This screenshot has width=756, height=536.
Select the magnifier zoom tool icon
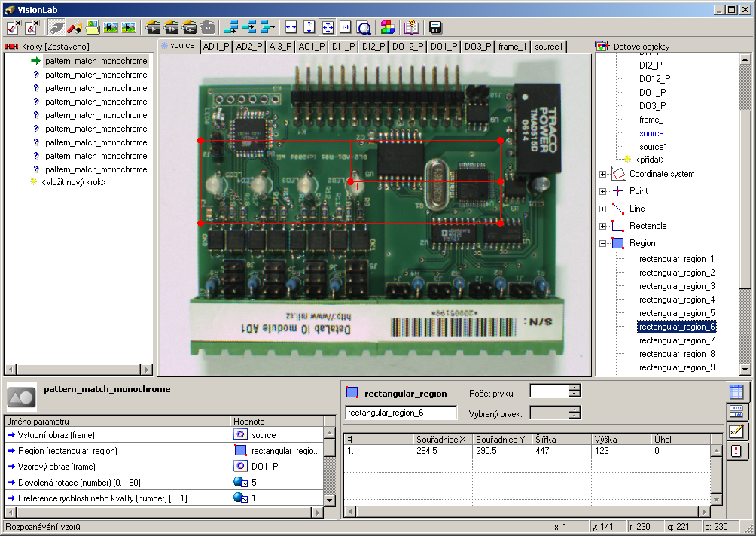tap(364, 27)
